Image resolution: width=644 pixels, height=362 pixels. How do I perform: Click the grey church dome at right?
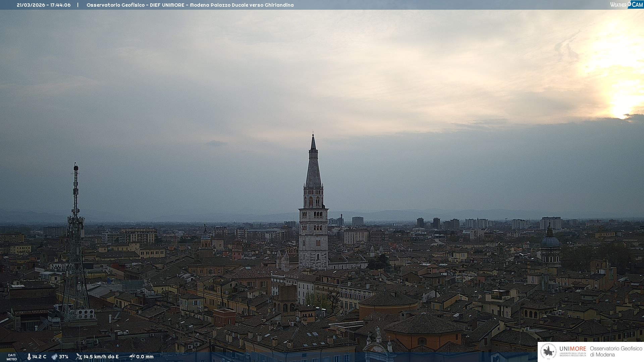tap(550, 242)
